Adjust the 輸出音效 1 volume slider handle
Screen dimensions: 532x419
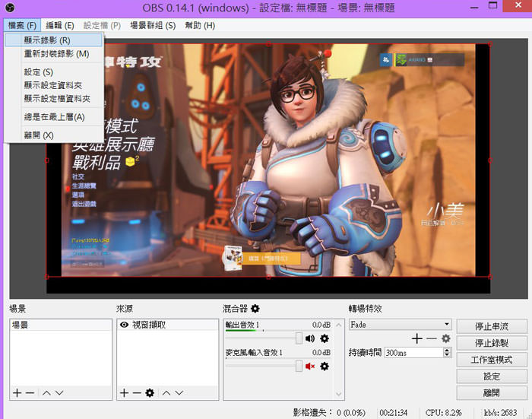click(x=299, y=338)
